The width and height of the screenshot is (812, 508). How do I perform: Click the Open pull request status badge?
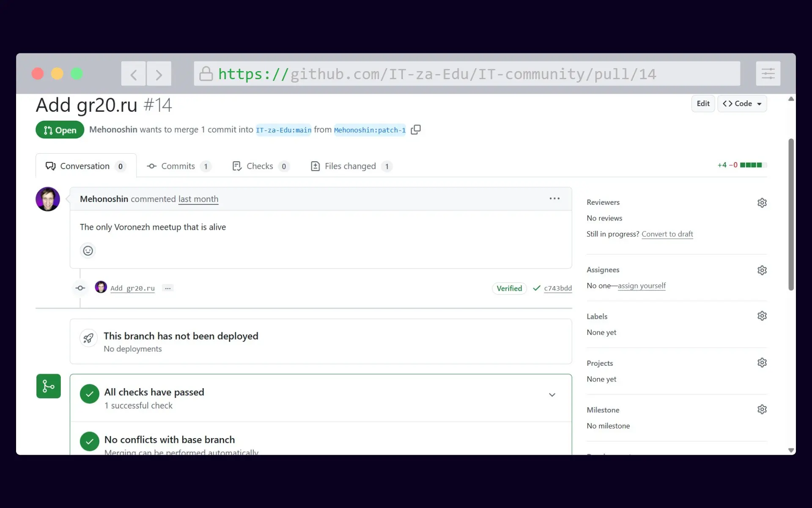coord(60,130)
